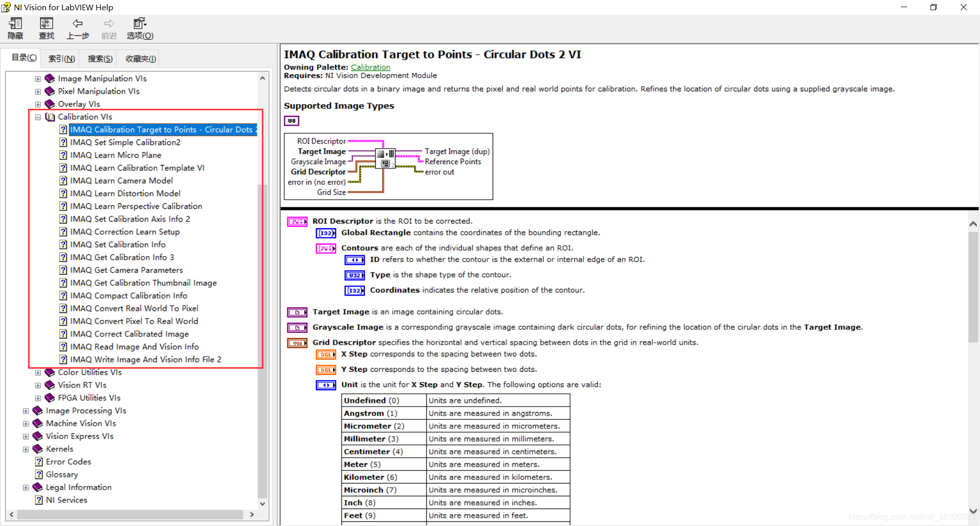Click the page icon beside IMAQ Learn Micro Plane
The height and width of the screenshot is (526, 980).
coord(63,155)
